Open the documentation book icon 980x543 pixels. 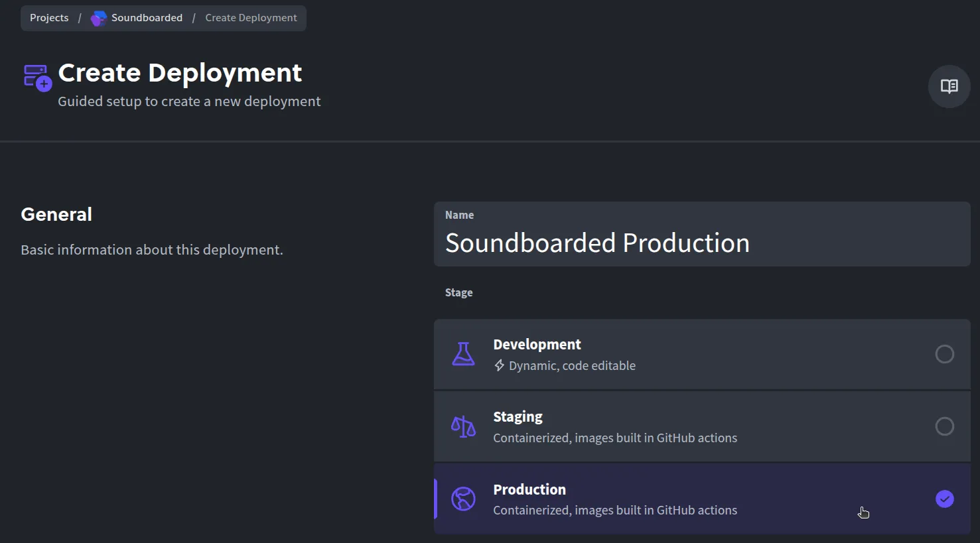(948, 86)
